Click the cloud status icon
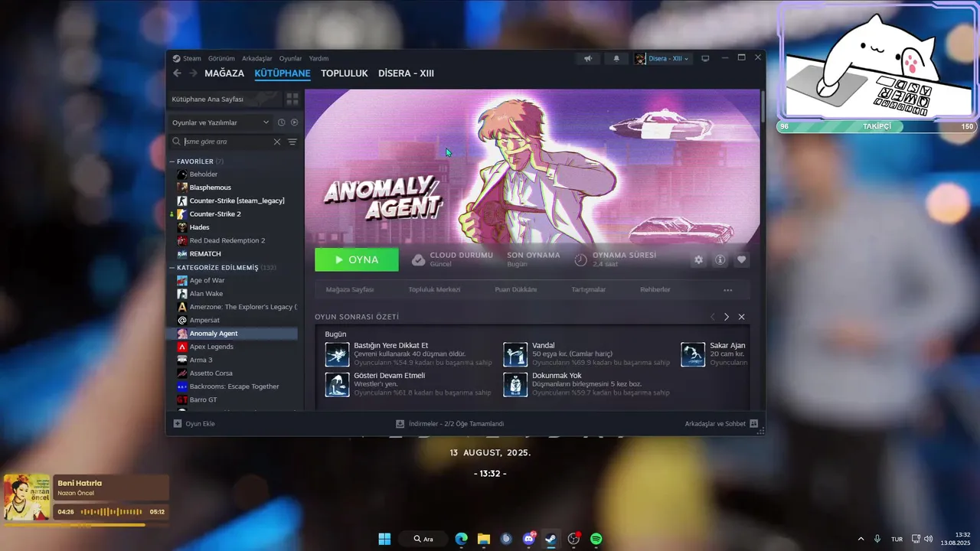980x551 pixels. 418,259
